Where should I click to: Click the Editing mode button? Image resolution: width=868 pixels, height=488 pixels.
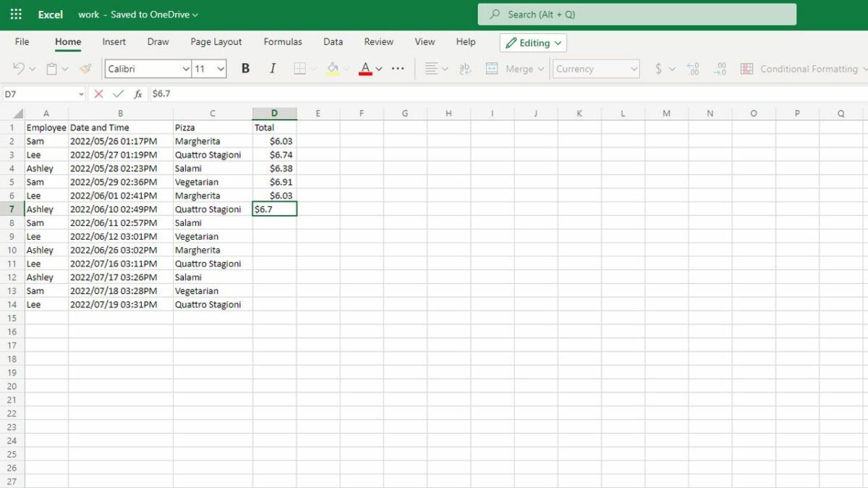tap(533, 43)
